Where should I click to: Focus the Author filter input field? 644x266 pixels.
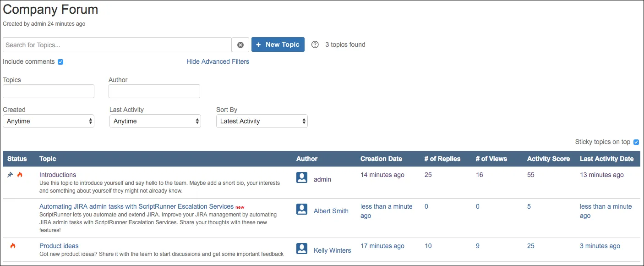pyautogui.click(x=154, y=91)
